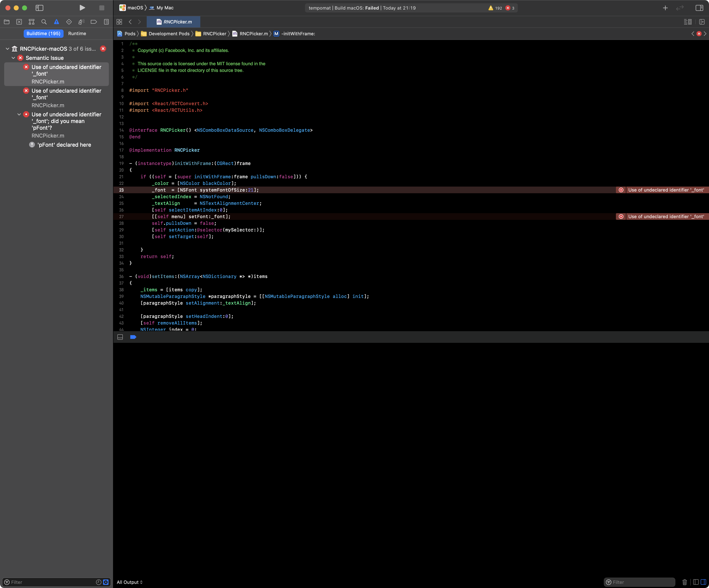Open the debug navigator
Screen dimensions: 709x588
coord(81,22)
